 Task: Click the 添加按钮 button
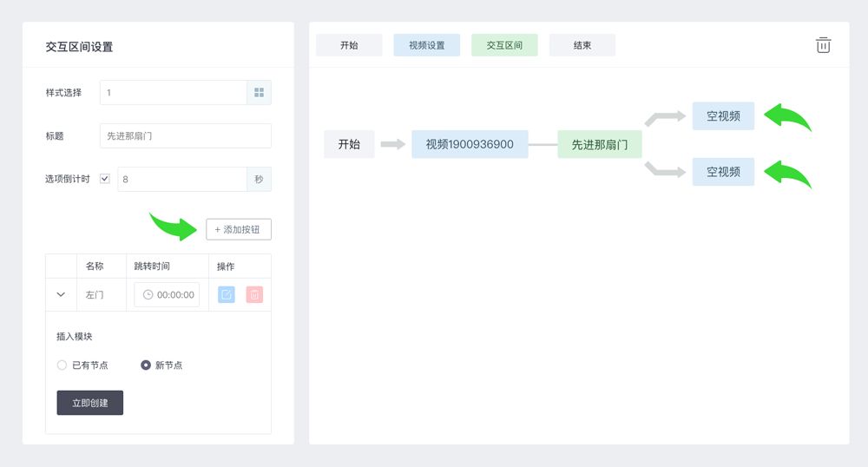pos(239,229)
